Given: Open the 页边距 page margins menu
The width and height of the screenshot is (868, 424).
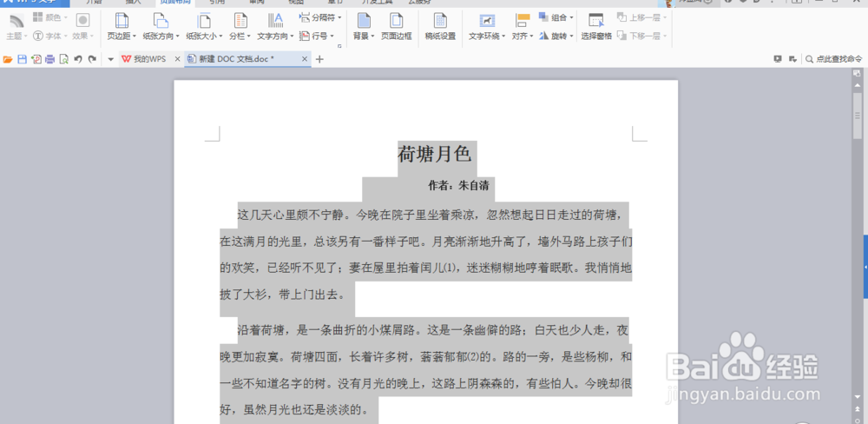Looking at the screenshot, I should pos(122,27).
